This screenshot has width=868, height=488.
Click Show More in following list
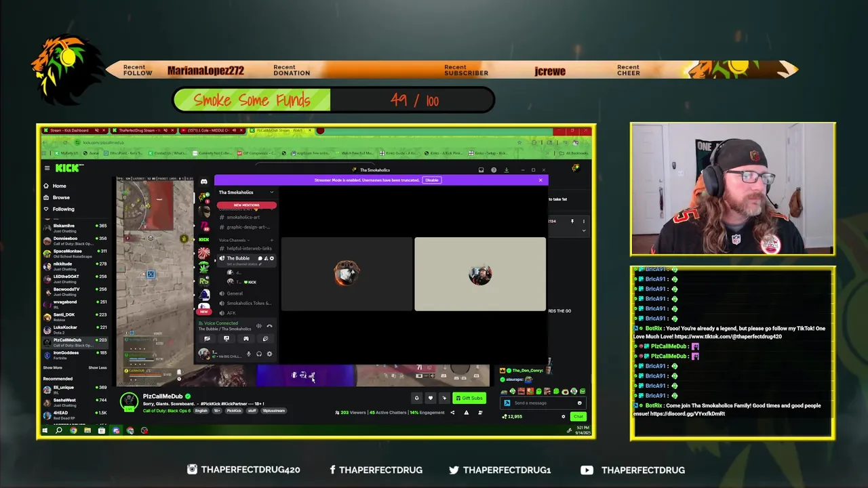pyautogui.click(x=52, y=367)
